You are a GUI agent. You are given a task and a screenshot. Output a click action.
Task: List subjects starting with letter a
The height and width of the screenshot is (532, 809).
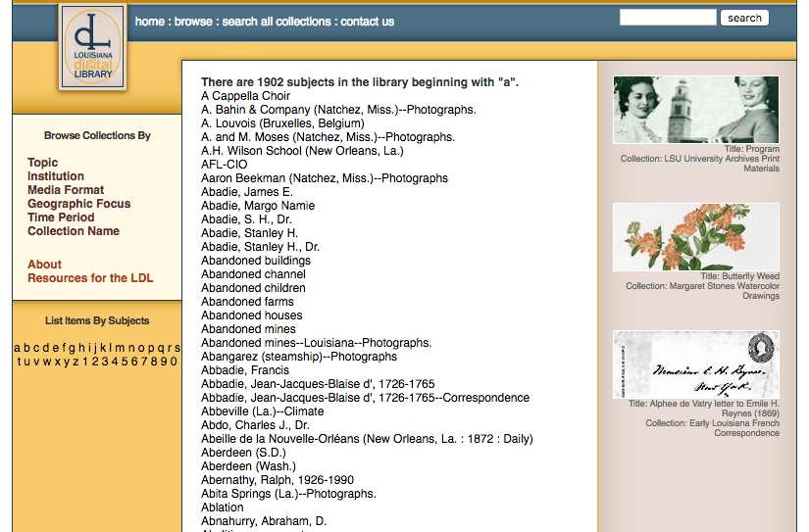coord(17,348)
